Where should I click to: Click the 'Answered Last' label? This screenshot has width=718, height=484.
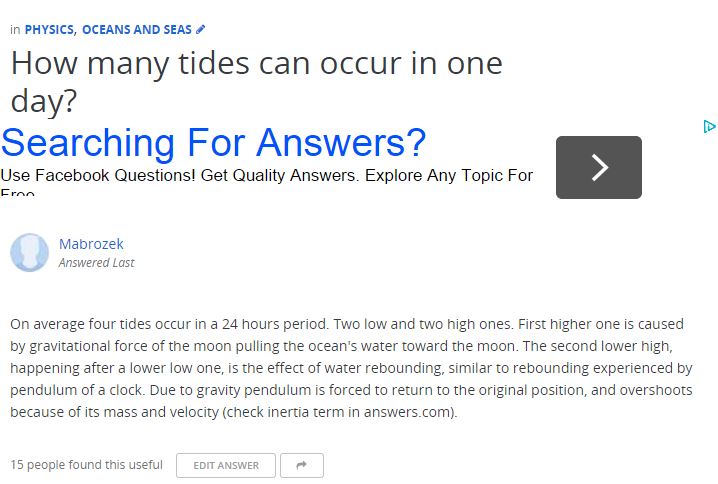(x=96, y=263)
